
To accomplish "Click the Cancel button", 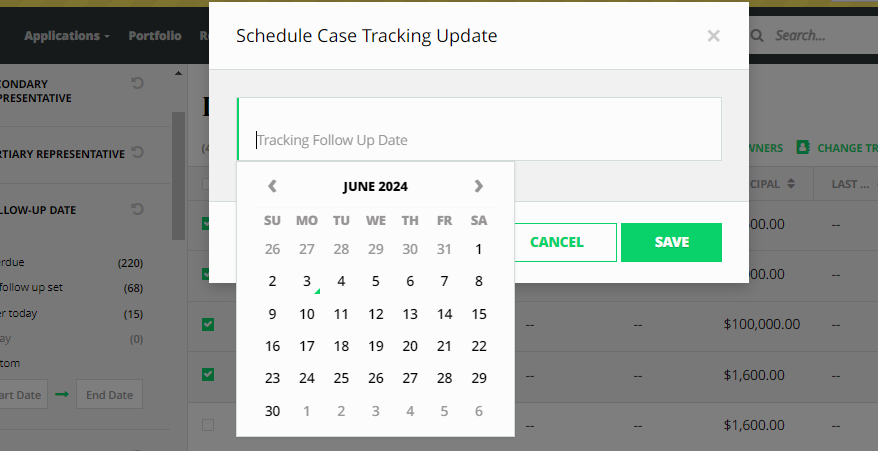I will 556,242.
